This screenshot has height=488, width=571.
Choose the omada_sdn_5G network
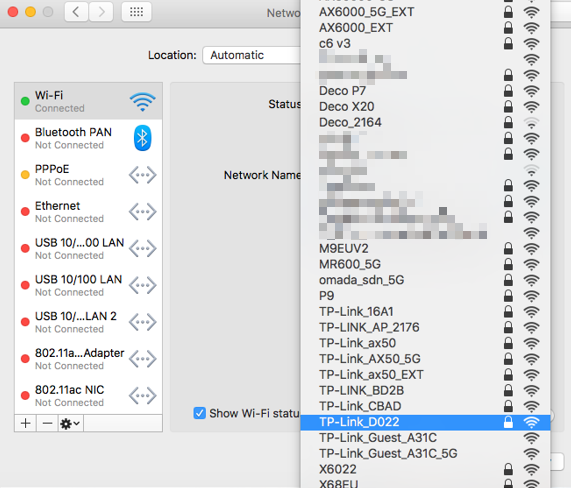click(x=425, y=280)
